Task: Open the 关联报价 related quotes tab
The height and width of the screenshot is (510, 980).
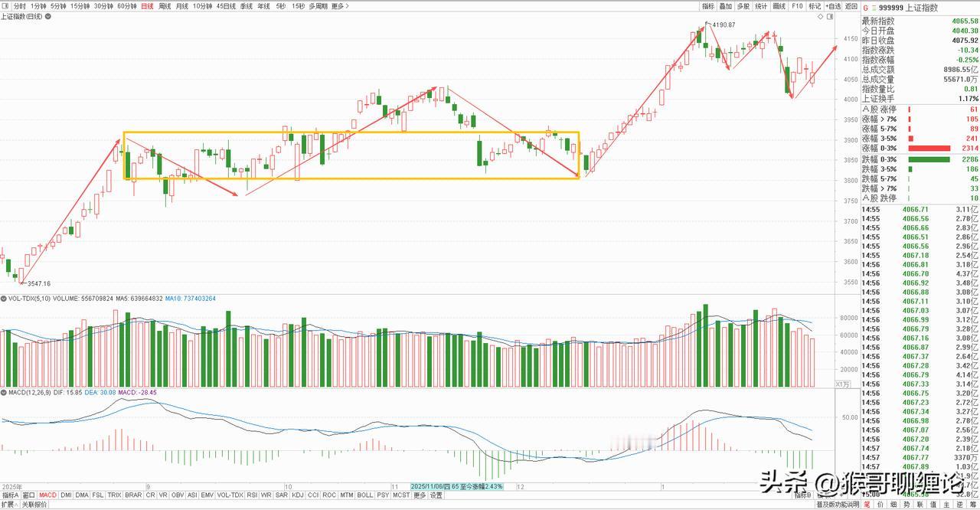Action: (x=34, y=505)
